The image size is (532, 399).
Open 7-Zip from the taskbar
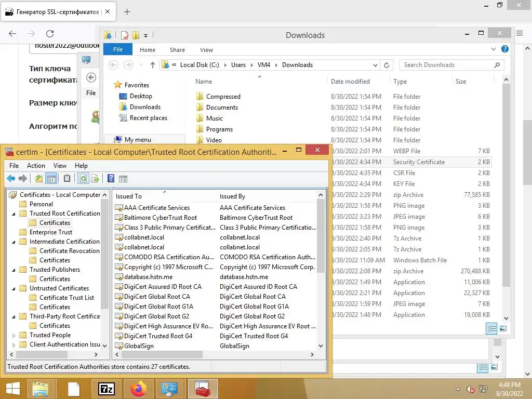coord(106,389)
